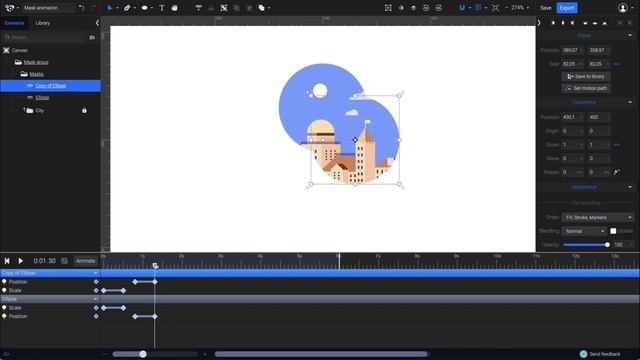Undo the last action

point(81,8)
